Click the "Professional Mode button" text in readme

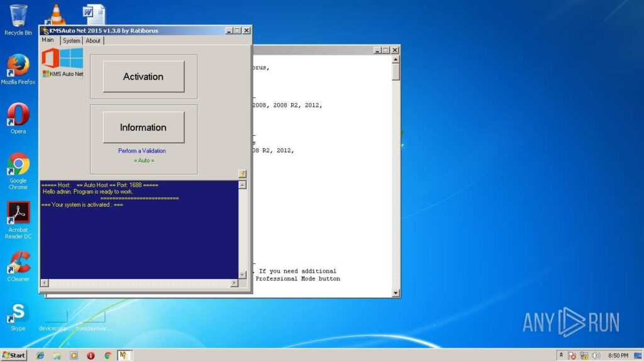[x=297, y=278]
